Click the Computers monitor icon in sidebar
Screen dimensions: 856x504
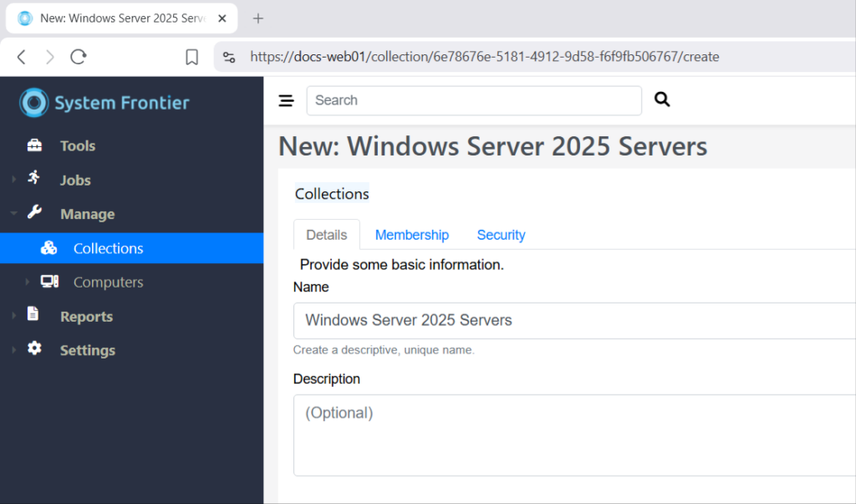pos(49,282)
